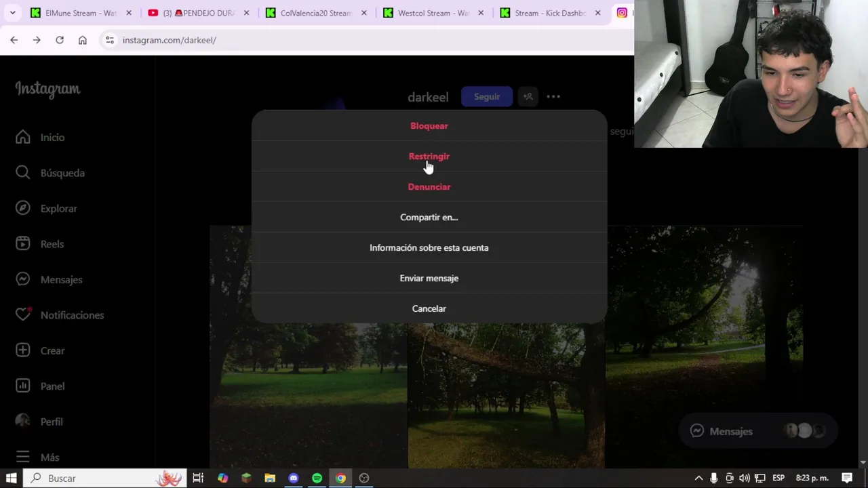Open Spotify from the taskbar

[x=317, y=478]
